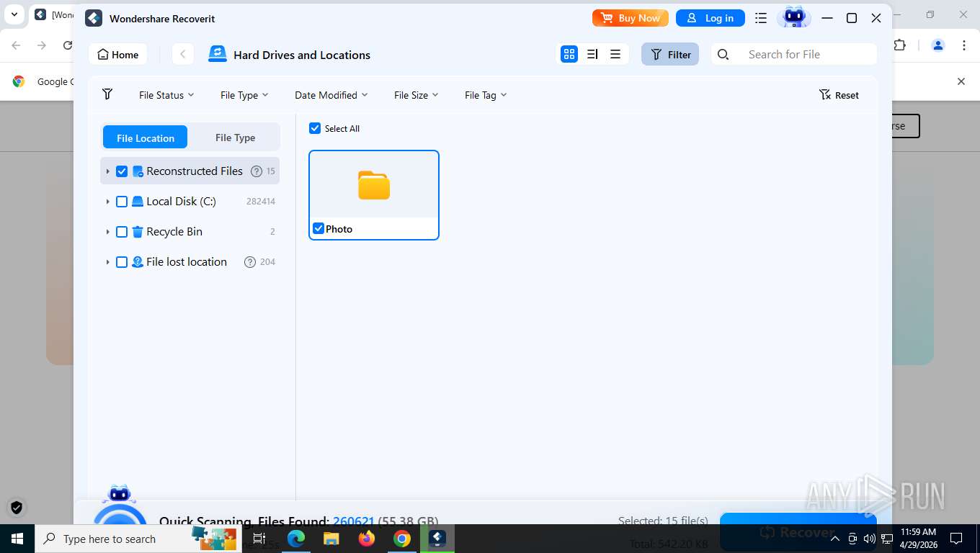Click the funnel icon beside File Status
980x553 pixels.
[107, 94]
